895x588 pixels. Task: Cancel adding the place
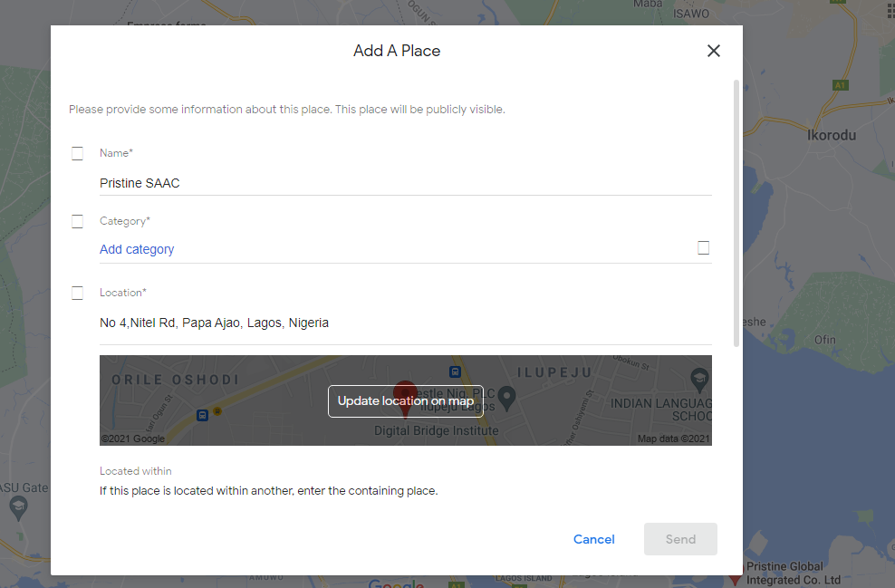tap(593, 539)
